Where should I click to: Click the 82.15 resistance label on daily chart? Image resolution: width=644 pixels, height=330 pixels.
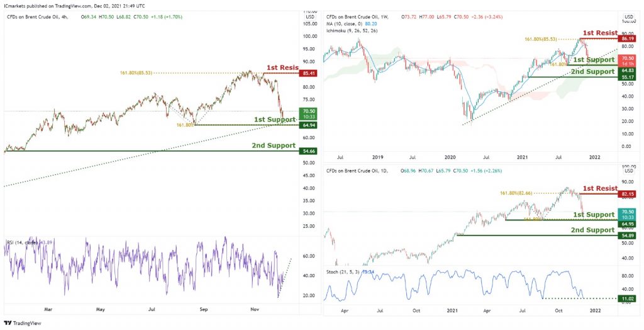[627, 193]
